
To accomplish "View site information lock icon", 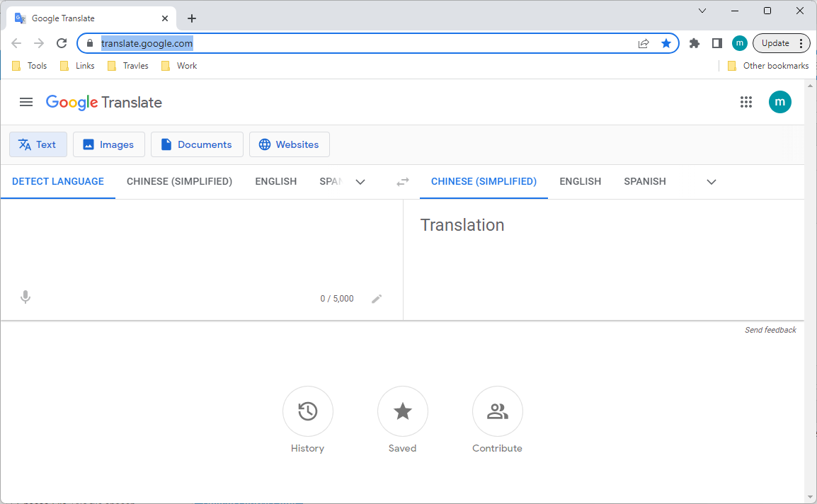I will pos(90,43).
